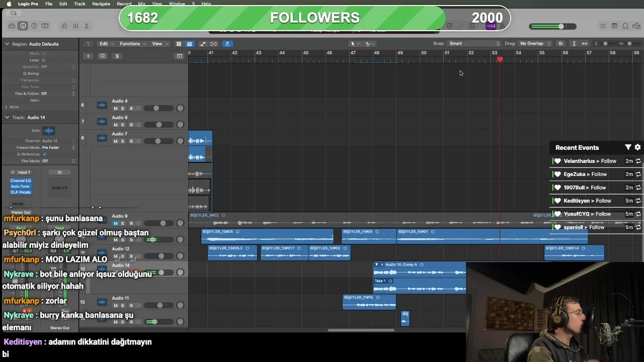Toggle the Catch playhead button
The width and height of the screenshot is (644, 362).
click(227, 44)
